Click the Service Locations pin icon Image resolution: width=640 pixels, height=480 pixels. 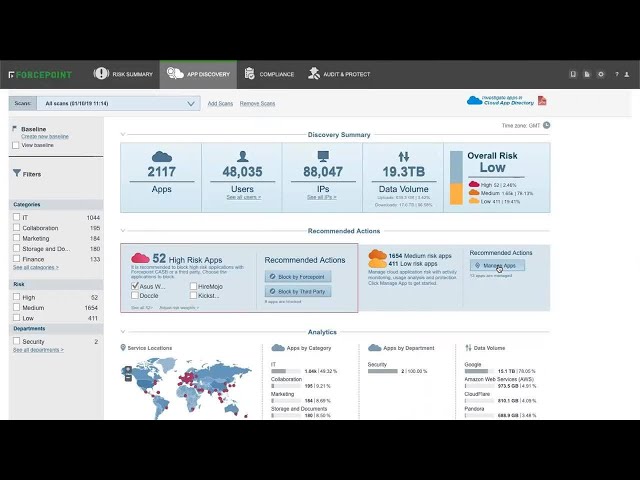click(123, 348)
